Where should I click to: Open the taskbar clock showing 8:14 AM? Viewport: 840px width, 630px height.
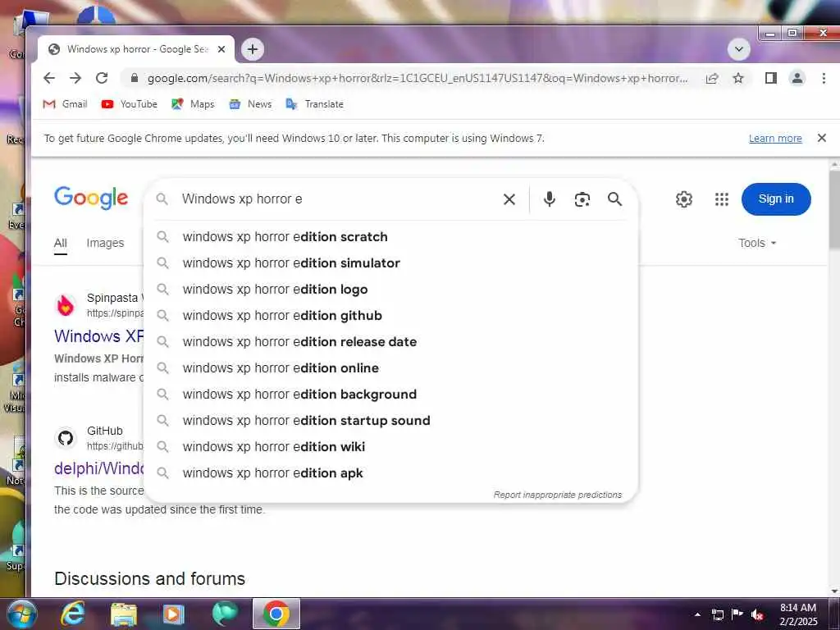tap(798, 614)
